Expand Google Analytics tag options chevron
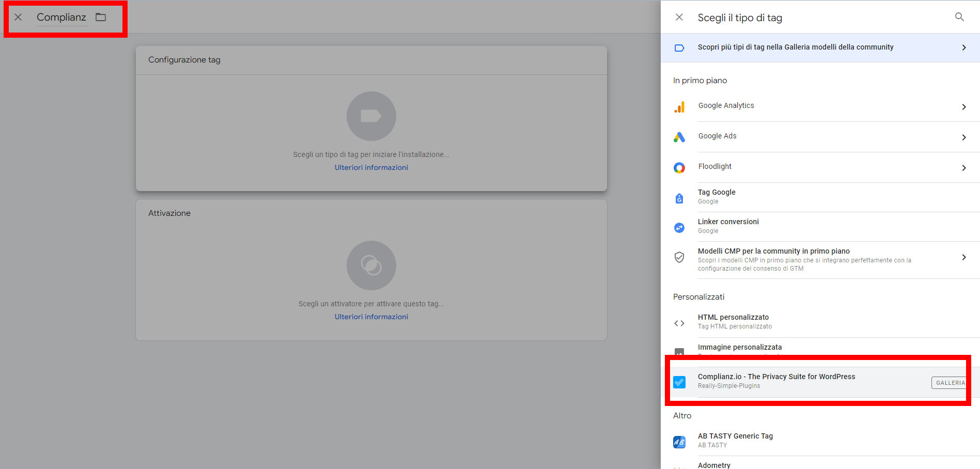 pos(963,107)
